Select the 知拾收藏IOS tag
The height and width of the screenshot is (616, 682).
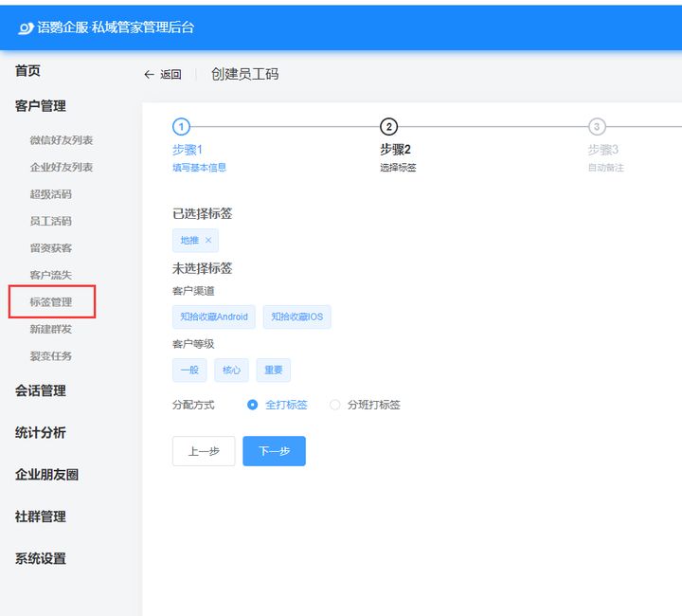[x=296, y=317]
